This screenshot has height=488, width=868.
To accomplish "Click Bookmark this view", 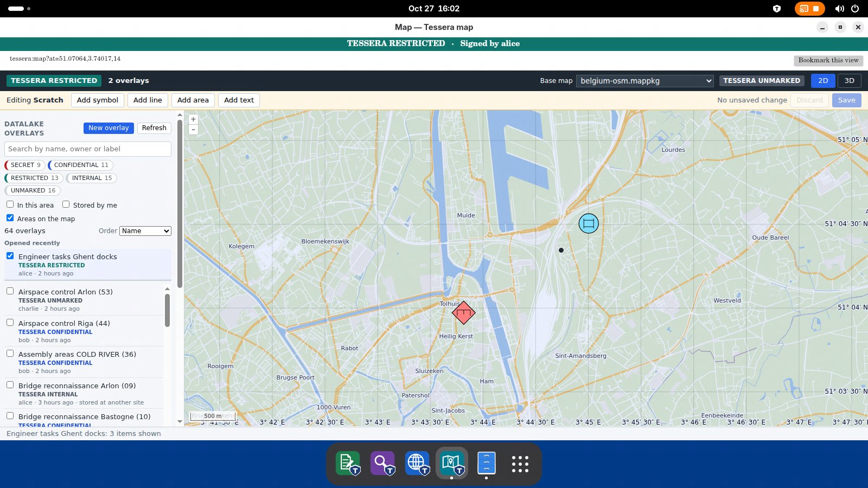I will [828, 60].
